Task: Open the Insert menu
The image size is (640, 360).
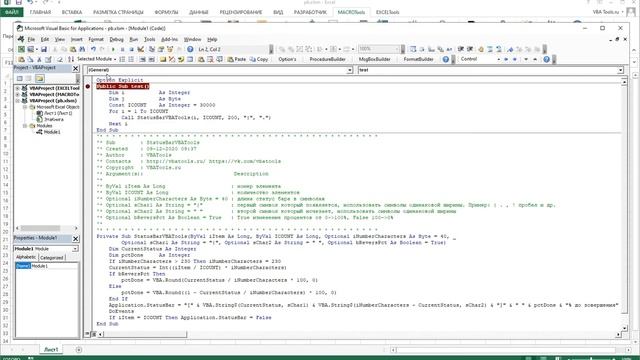Action: point(76,40)
